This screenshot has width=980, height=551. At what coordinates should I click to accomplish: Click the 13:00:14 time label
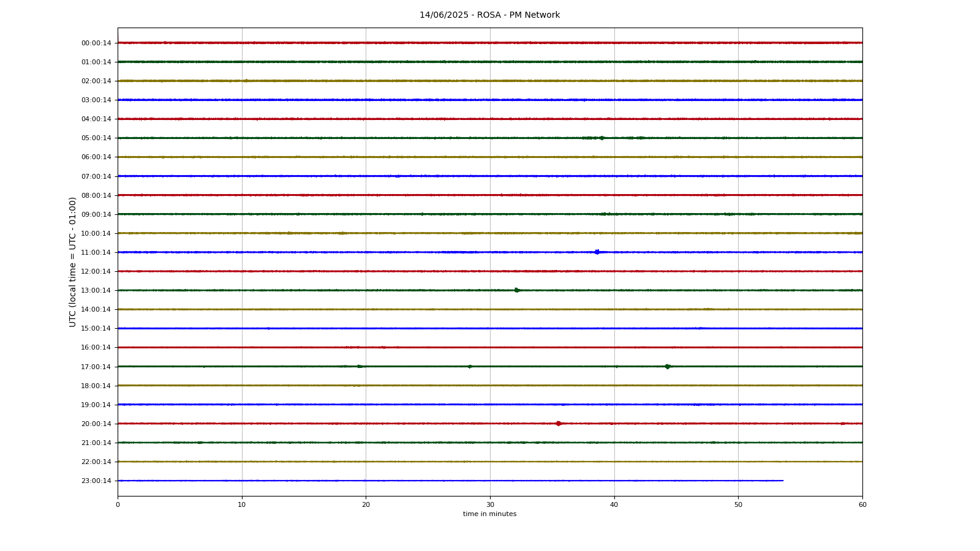point(96,290)
